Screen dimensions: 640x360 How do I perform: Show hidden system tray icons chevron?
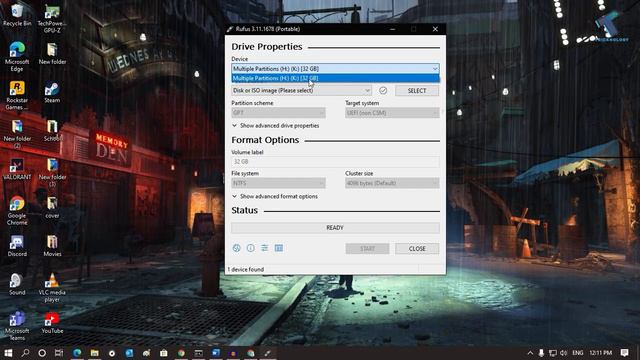point(530,353)
